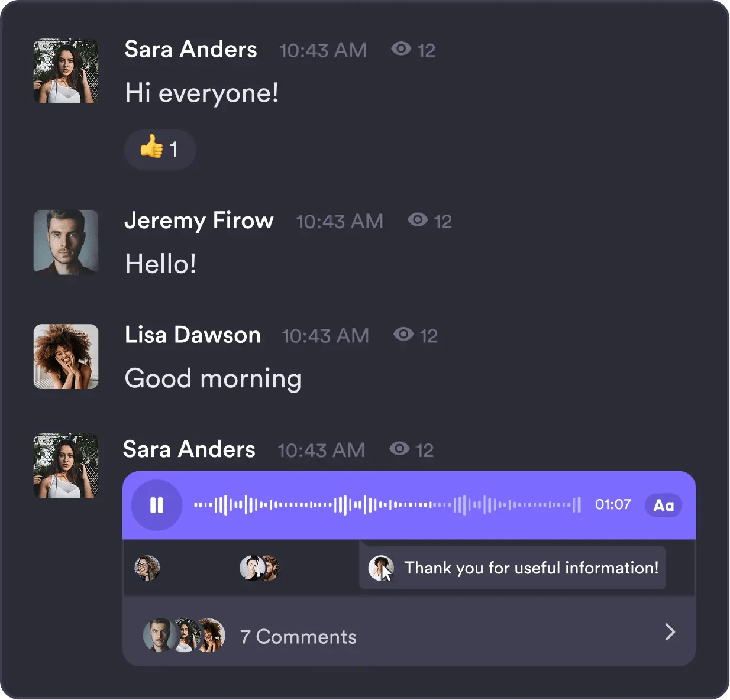Screen dimensions: 730x700
Task: Click the eye view-count icon on Sara's first message
Action: pyautogui.click(x=401, y=50)
